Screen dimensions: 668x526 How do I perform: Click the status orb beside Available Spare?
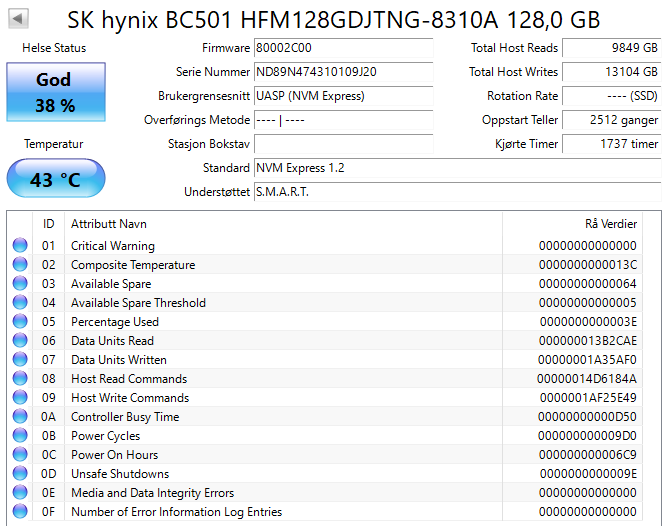pyautogui.click(x=20, y=284)
